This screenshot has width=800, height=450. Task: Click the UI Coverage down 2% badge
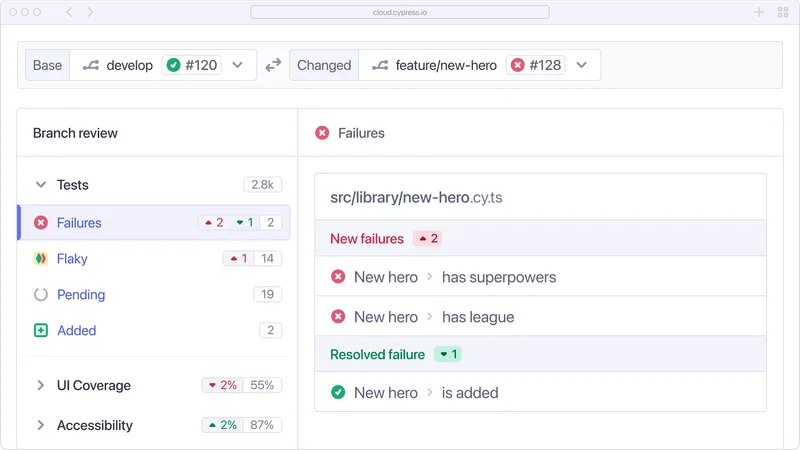pos(223,385)
